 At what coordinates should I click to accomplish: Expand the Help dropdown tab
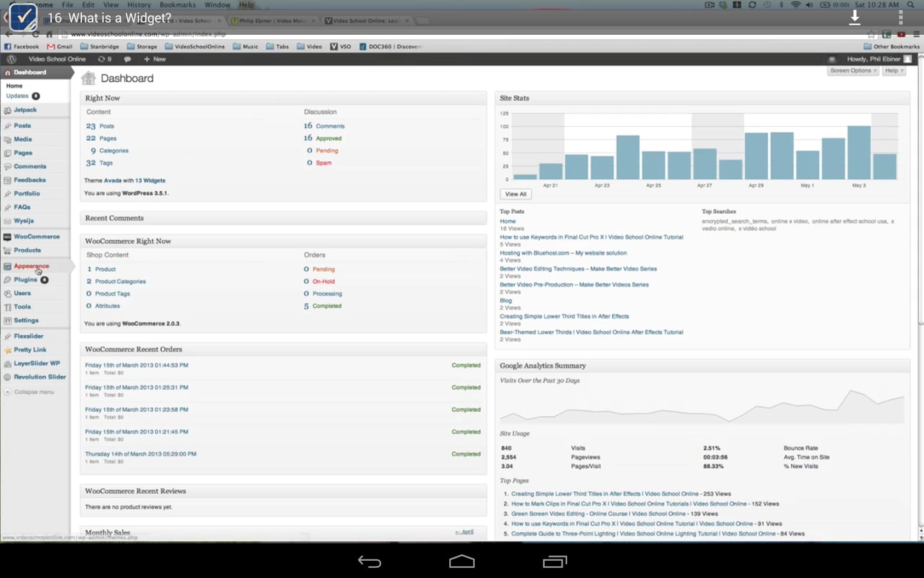(x=894, y=71)
